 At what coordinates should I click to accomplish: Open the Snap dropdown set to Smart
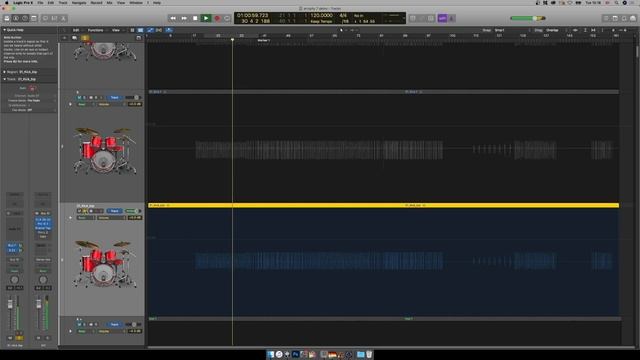pos(512,30)
